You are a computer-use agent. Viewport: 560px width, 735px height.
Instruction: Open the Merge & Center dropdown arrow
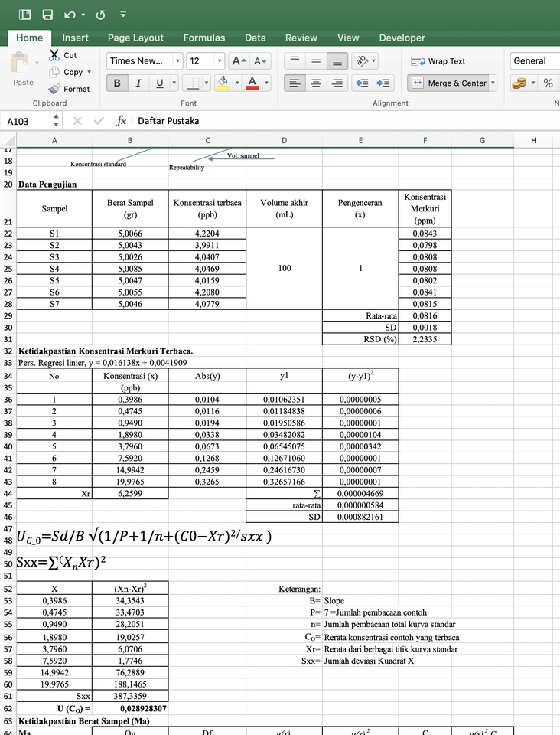coord(493,83)
